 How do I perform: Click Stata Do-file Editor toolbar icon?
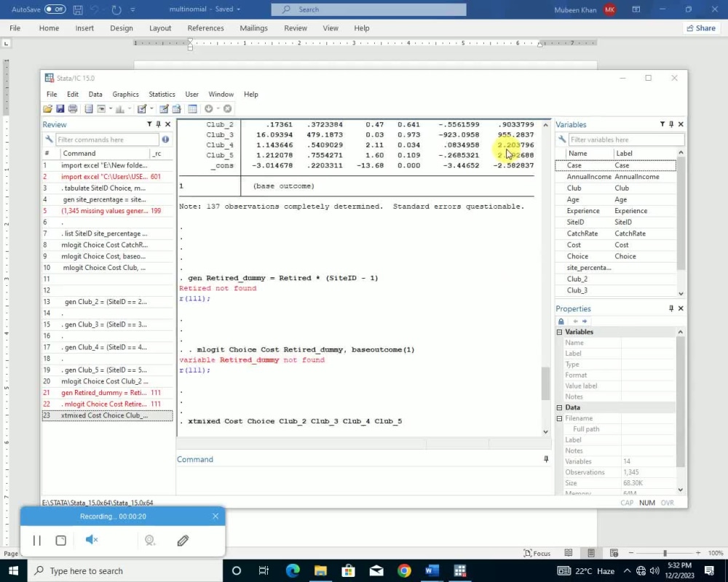coord(142,108)
